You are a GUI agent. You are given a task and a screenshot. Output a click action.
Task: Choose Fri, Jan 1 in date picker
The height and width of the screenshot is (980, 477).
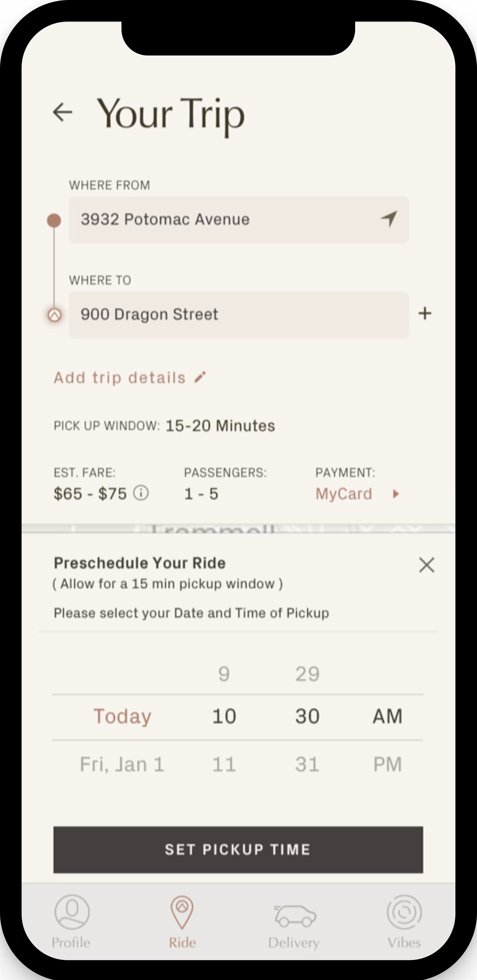[122, 764]
